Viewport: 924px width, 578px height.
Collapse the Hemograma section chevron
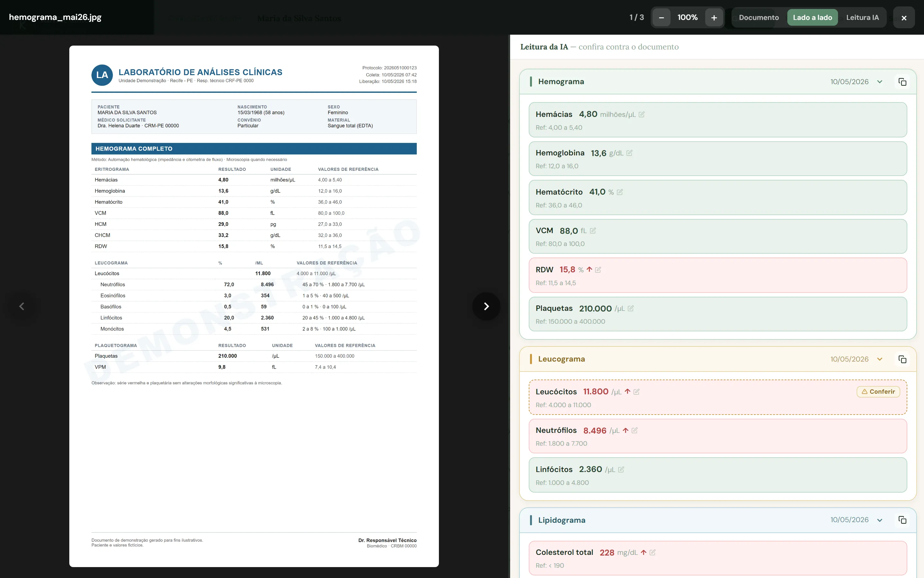(x=880, y=82)
